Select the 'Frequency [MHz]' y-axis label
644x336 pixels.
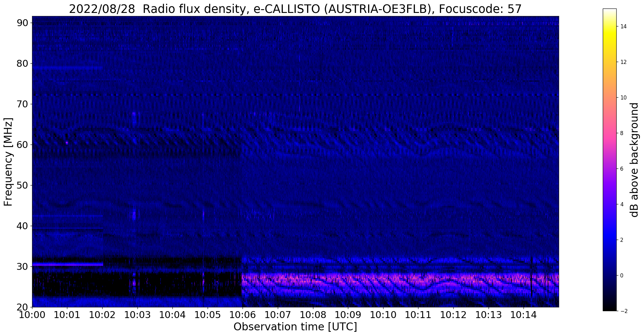[x=8, y=162]
